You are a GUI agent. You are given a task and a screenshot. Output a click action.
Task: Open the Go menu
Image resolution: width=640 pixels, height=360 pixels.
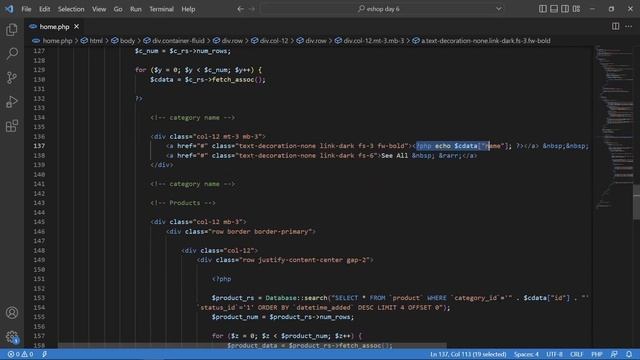click(x=118, y=9)
